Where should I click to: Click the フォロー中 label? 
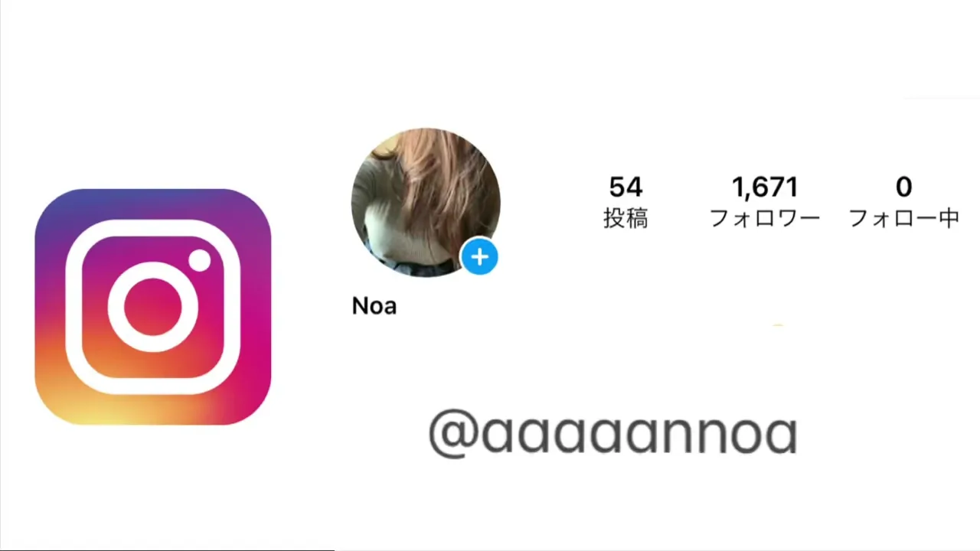pos(904,219)
